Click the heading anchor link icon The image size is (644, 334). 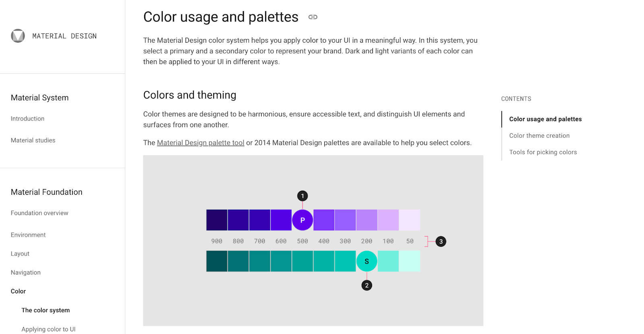(x=313, y=17)
